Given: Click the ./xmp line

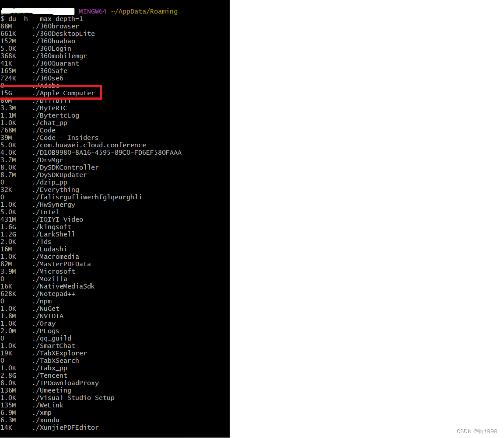Looking at the screenshot, I should (x=26, y=412).
